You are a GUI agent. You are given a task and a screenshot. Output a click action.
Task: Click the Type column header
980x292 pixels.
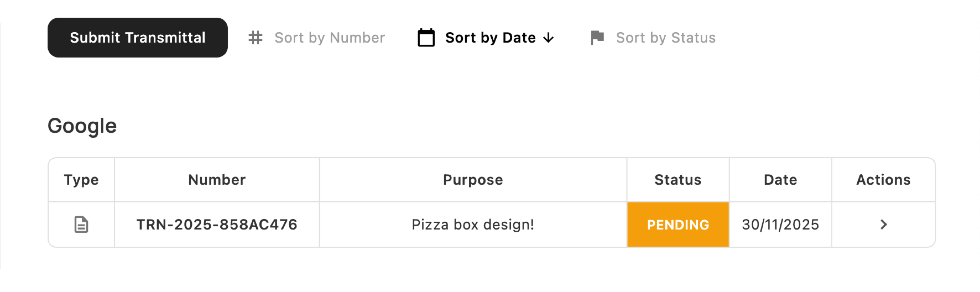(x=81, y=180)
